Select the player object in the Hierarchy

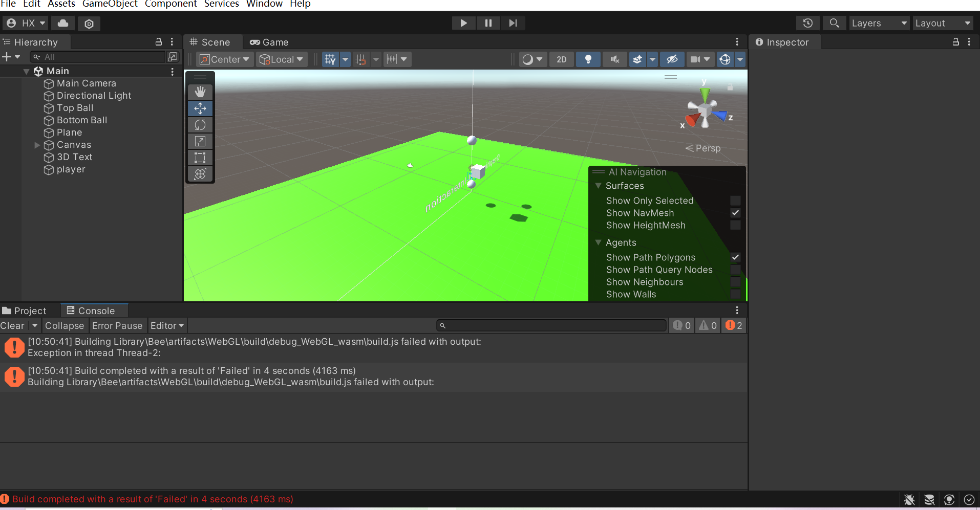click(x=71, y=169)
